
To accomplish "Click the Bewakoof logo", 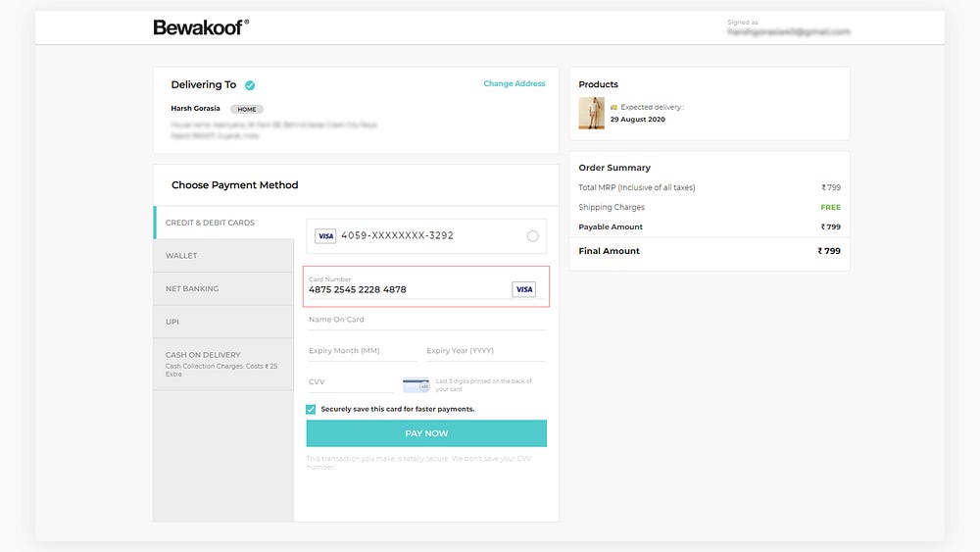I will coord(201,27).
